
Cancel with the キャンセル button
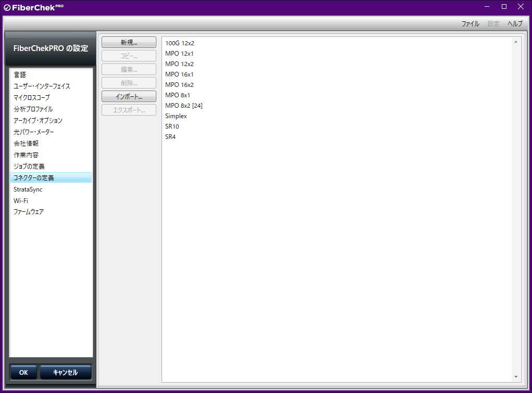coord(66,372)
